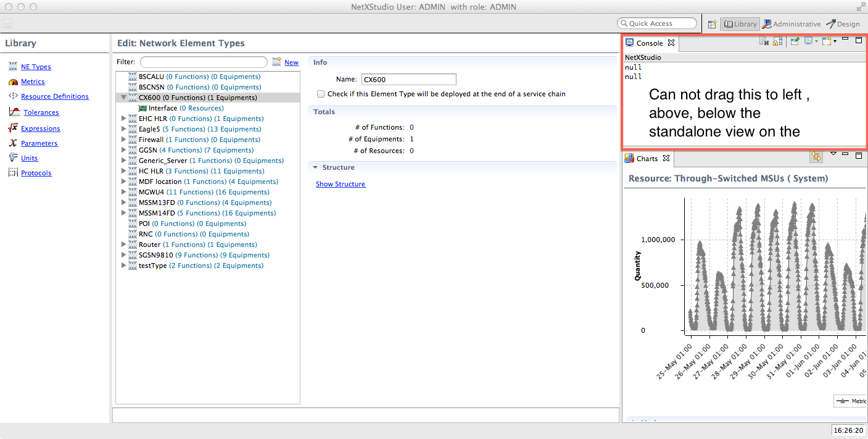The image size is (868, 439).
Task: Click the Interface node icon under CX600
Action: (143, 108)
